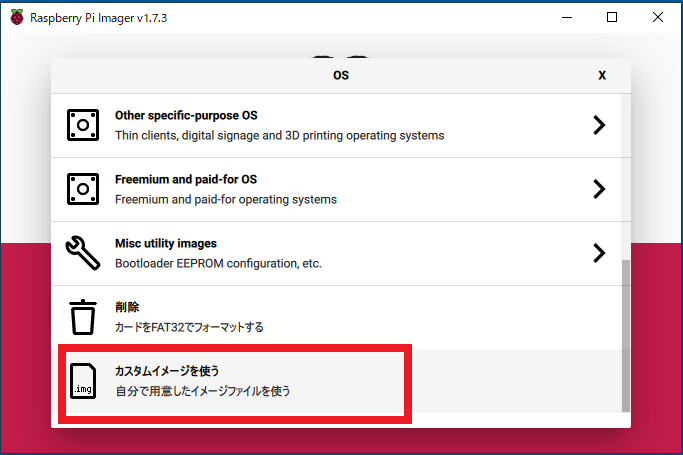
Task: Expand Other specific-purpose OS chevron
Action: (x=599, y=125)
